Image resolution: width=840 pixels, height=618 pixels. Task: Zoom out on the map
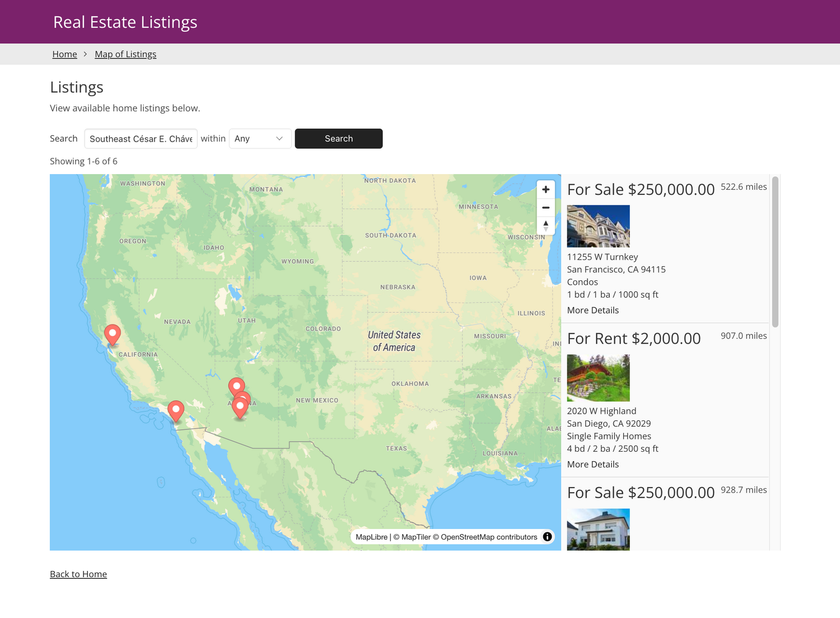[545, 207]
